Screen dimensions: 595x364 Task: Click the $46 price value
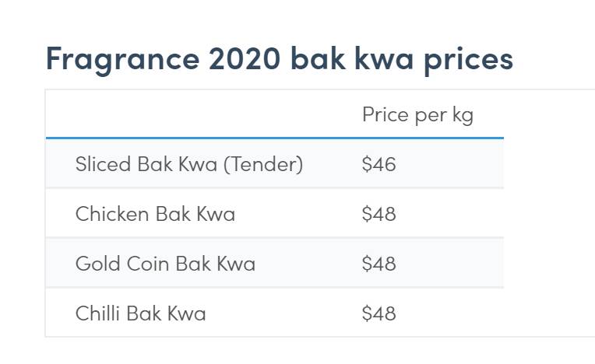379,164
